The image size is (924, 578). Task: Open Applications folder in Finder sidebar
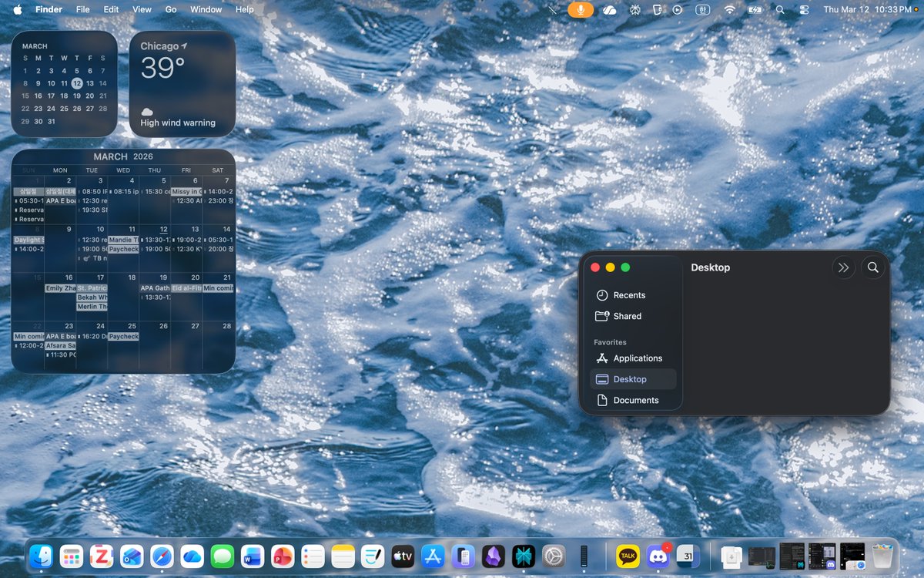pos(632,358)
